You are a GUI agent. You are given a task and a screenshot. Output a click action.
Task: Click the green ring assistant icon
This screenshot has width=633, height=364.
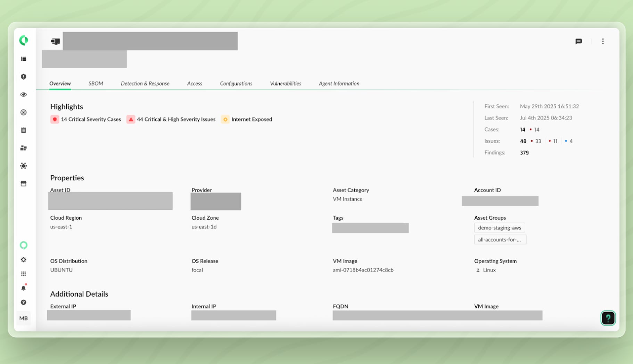[x=24, y=245]
